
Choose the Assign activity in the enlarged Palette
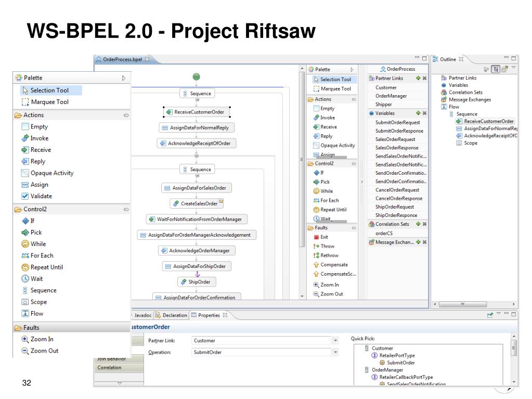tap(35, 185)
